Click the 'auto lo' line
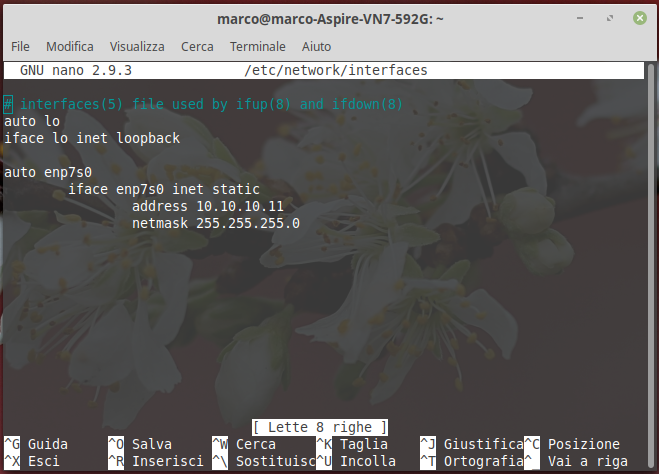Screen dimensions: 659x474 (32, 121)
